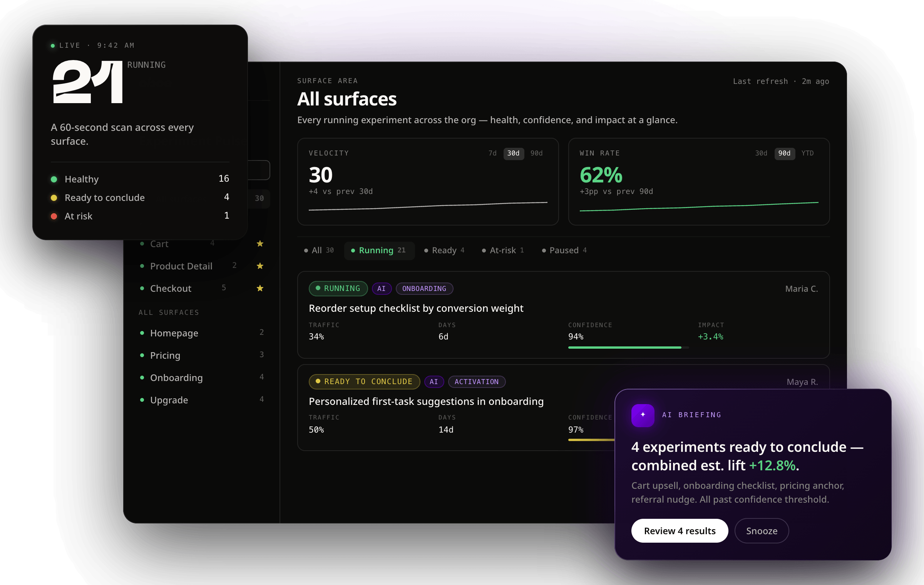This screenshot has height=585, width=924.
Task: Switch to the All 30 filter tab
Action: click(319, 251)
